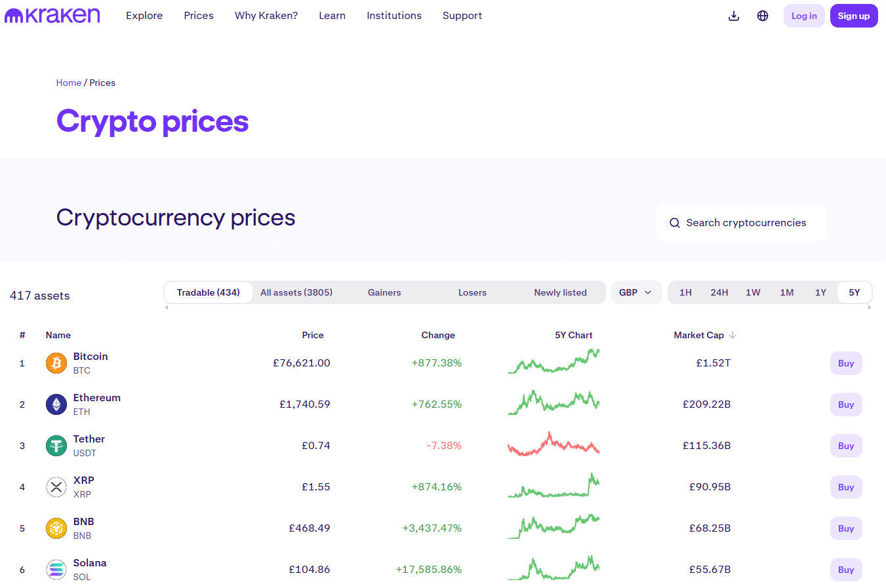
Task: Click the Tether 5Y chart sparkline
Action: 554,444
